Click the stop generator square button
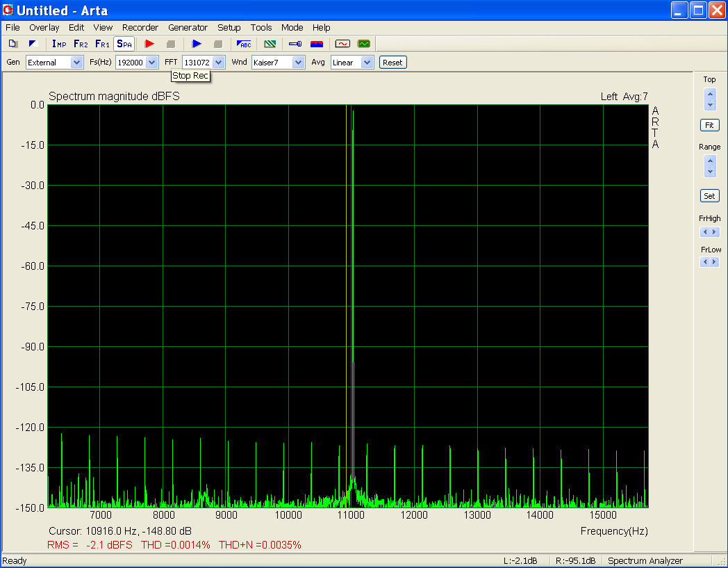 [217, 44]
